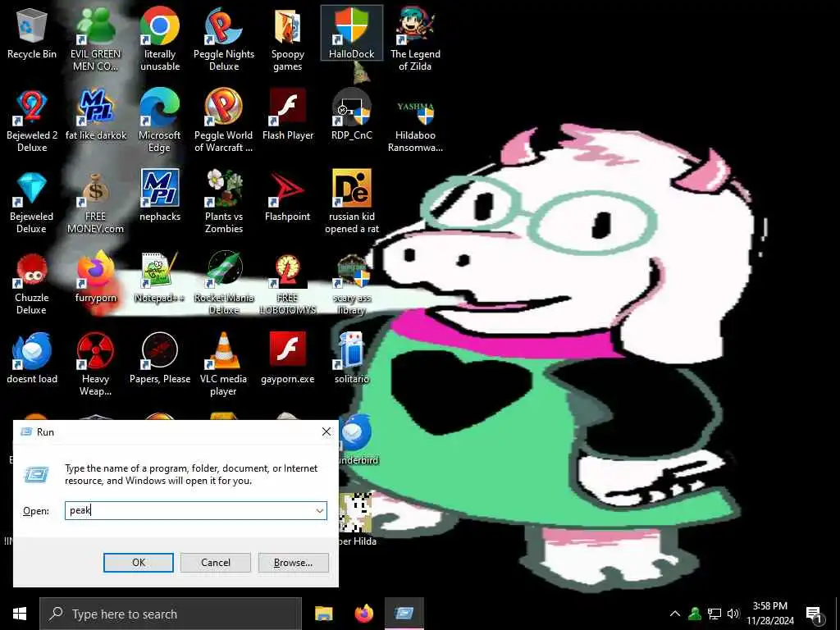Viewport: 840px width, 630px height.
Task: Launch Plants vs Zombies
Action: click(223, 203)
